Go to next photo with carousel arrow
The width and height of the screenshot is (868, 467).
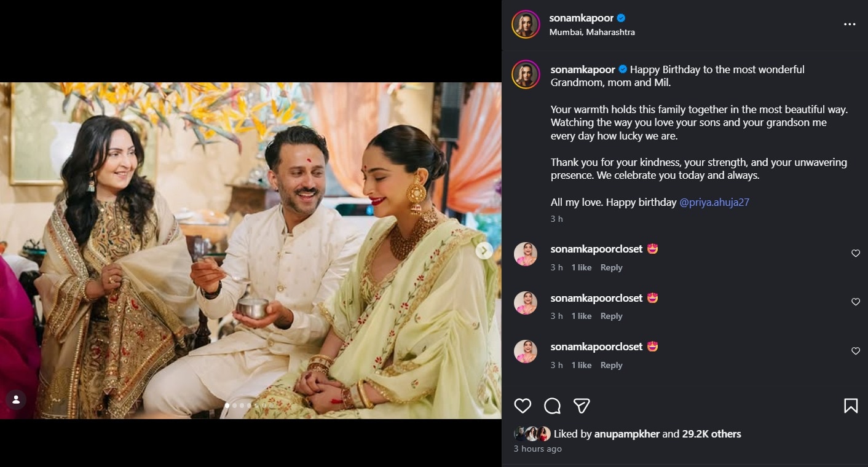[484, 251]
